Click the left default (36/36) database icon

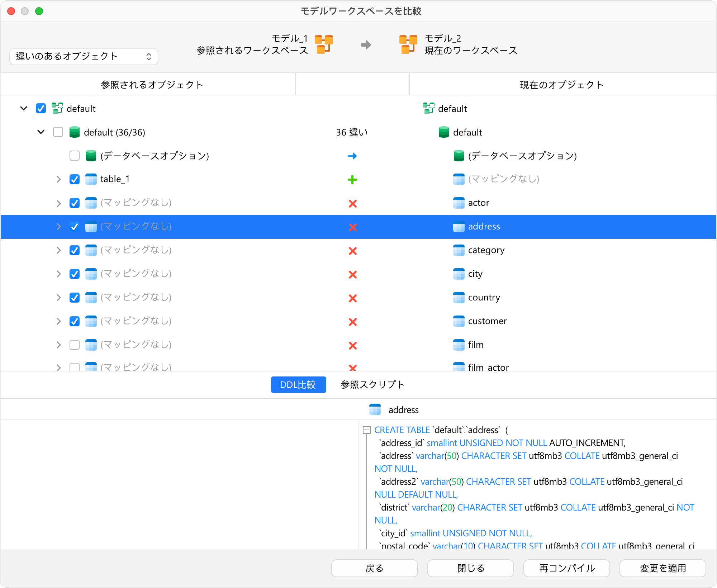pyautogui.click(x=75, y=132)
